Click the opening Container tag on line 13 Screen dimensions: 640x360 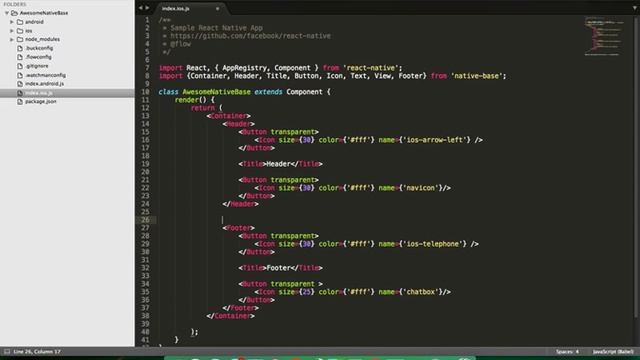(229, 116)
